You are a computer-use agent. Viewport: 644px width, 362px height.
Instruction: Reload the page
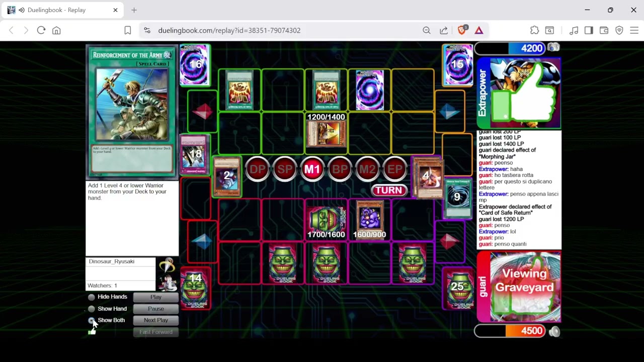(x=41, y=30)
